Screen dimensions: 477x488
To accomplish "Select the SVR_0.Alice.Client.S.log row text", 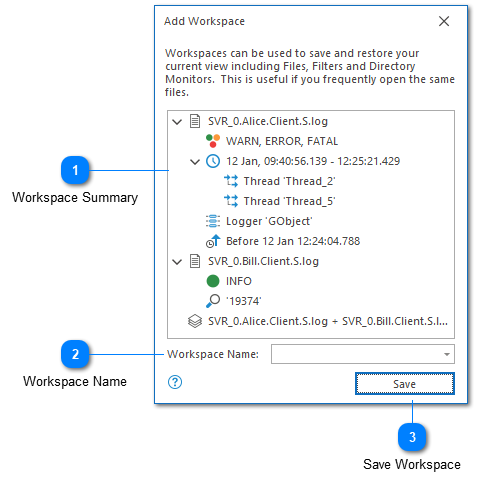I will pyautogui.click(x=268, y=121).
